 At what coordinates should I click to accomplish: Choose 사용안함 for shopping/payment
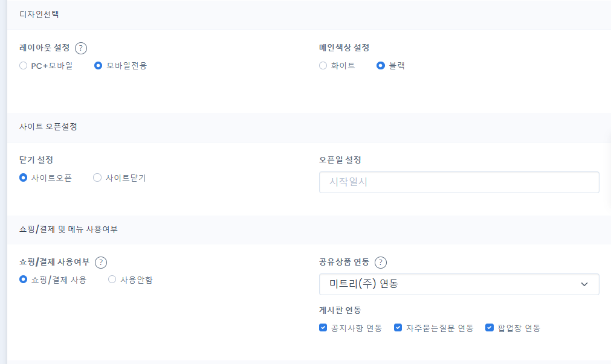(x=112, y=280)
